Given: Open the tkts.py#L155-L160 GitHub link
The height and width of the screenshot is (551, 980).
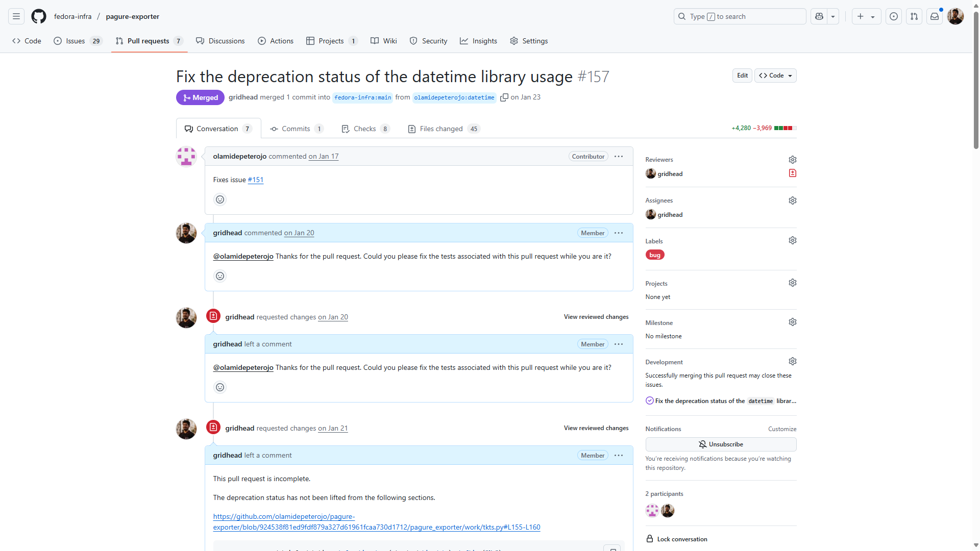Looking at the screenshot, I should coord(376,522).
